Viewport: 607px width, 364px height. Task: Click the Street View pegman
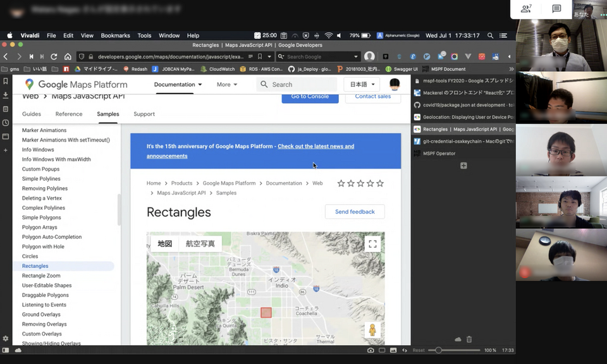[372, 330]
